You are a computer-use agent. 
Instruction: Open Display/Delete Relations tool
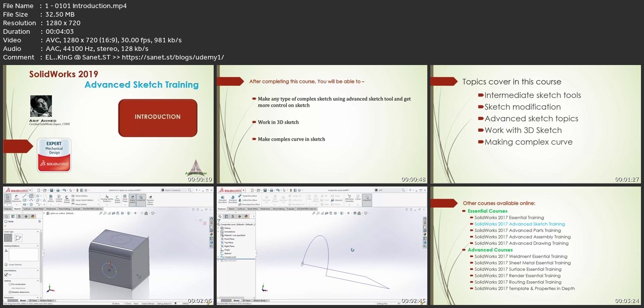pyautogui.click(x=107, y=198)
